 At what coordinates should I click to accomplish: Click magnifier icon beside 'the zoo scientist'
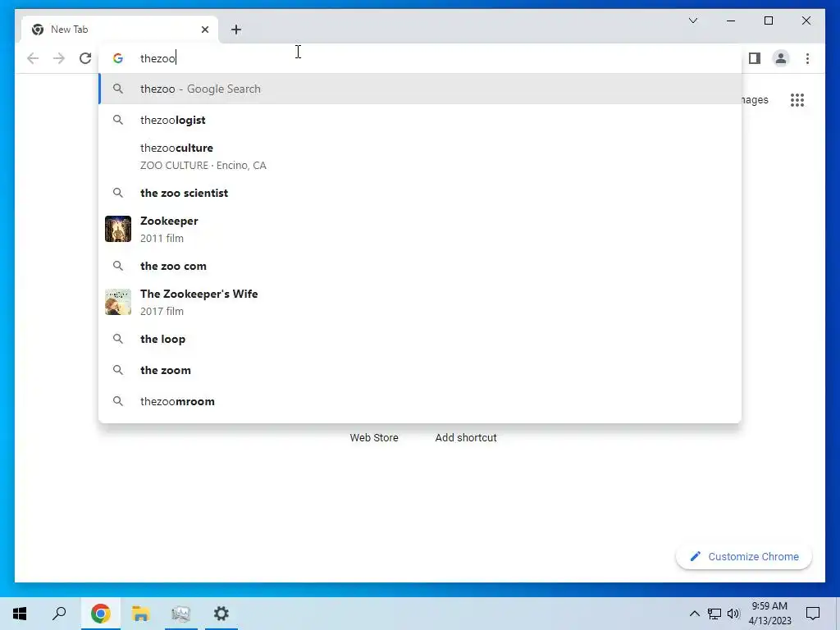click(x=118, y=193)
